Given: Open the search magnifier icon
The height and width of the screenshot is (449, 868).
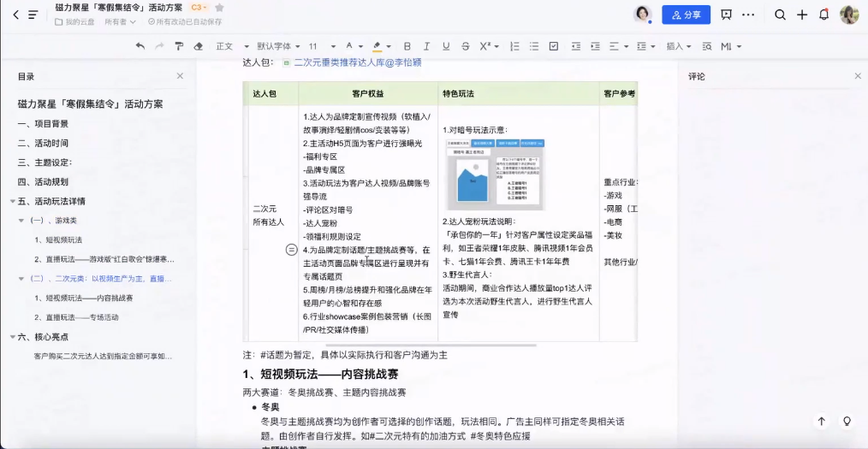Looking at the screenshot, I should tap(780, 15).
